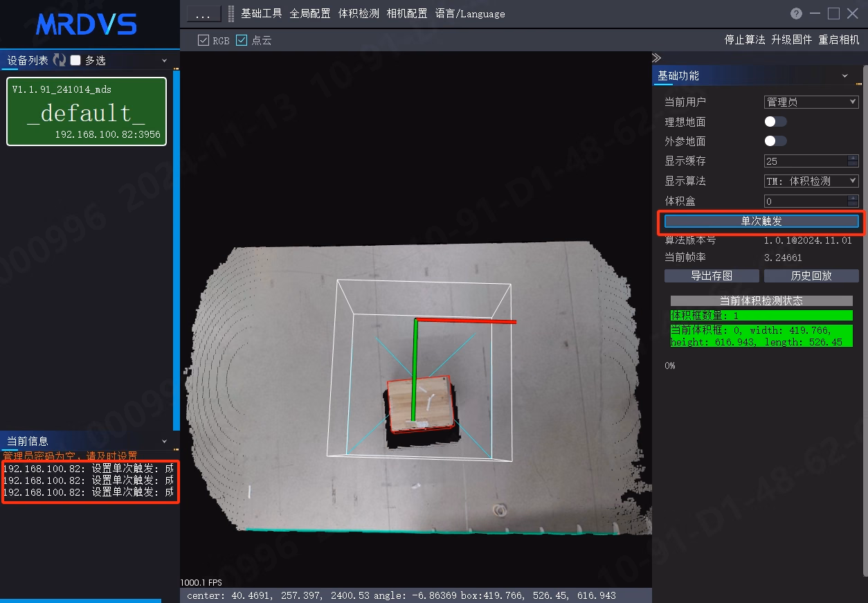The image size is (868, 603).
Task: Click the refresh icon beside 设备列表
Action: pyautogui.click(x=59, y=60)
